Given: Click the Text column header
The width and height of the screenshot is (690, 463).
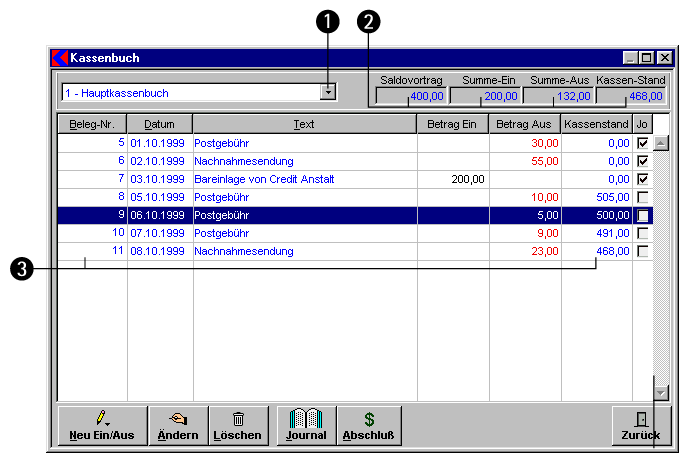Looking at the screenshot, I should tap(304, 124).
